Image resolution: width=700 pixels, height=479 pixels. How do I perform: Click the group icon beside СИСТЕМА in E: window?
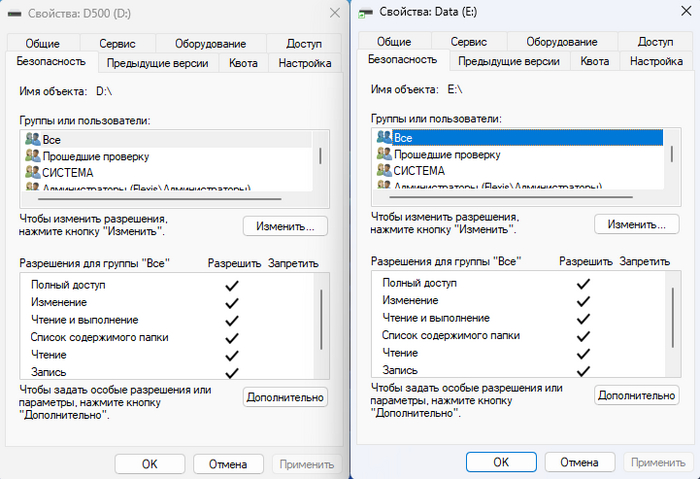click(x=384, y=171)
